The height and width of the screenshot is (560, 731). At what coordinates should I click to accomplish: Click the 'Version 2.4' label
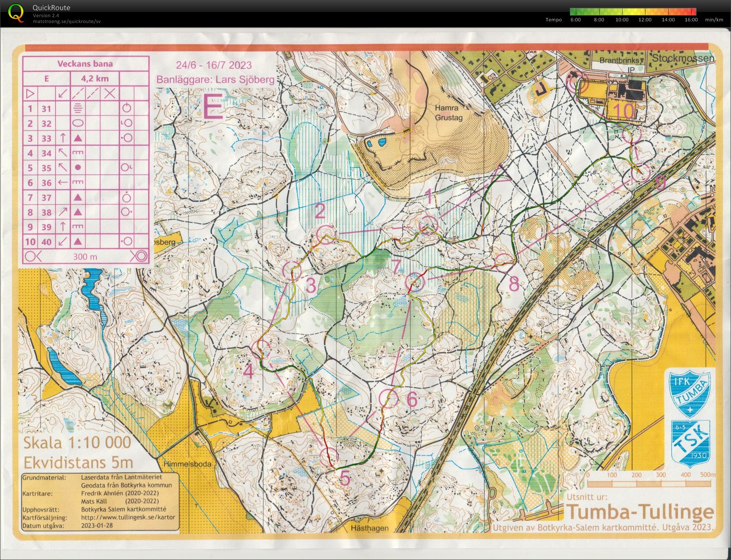(46, 15)
